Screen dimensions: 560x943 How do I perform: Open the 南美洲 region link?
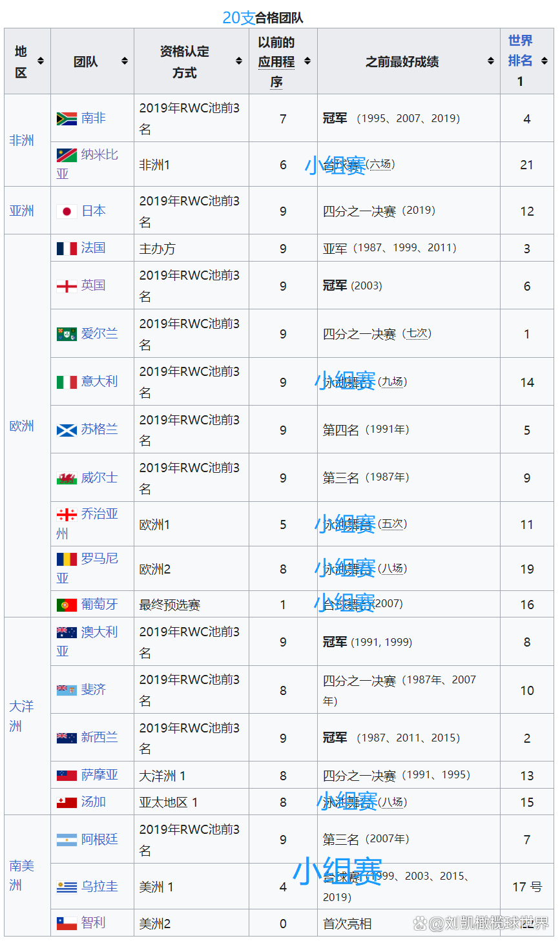coord(21,875)
